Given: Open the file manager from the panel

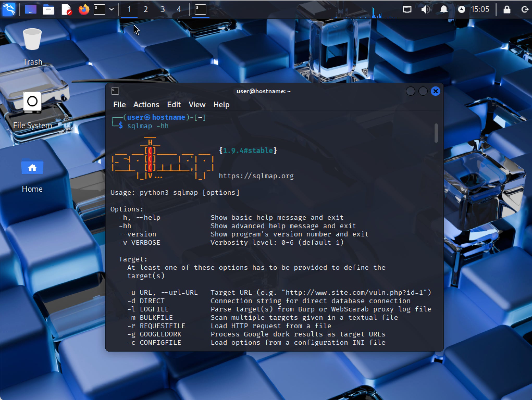Looking at the screenshot, I should tap(48, 9).
